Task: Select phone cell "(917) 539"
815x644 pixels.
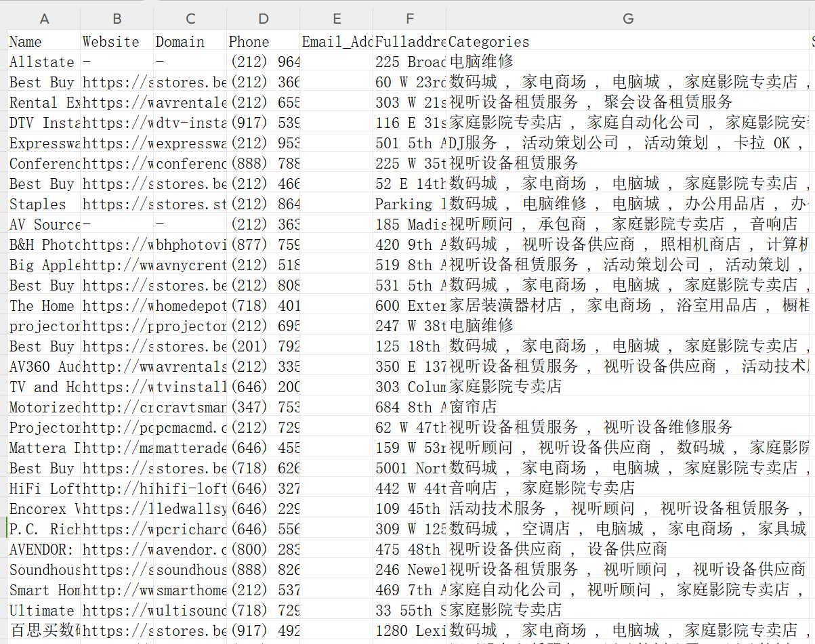Action: (x=264, y=123)
